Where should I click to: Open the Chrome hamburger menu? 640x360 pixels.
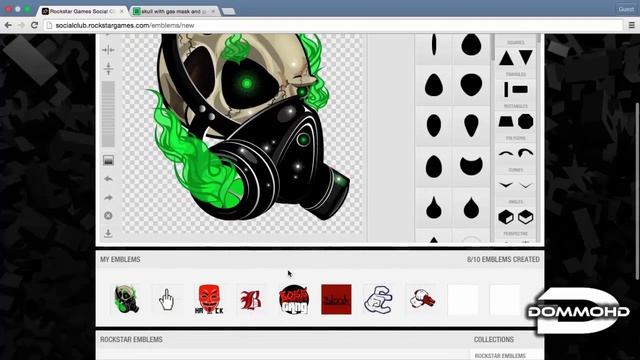631,25
